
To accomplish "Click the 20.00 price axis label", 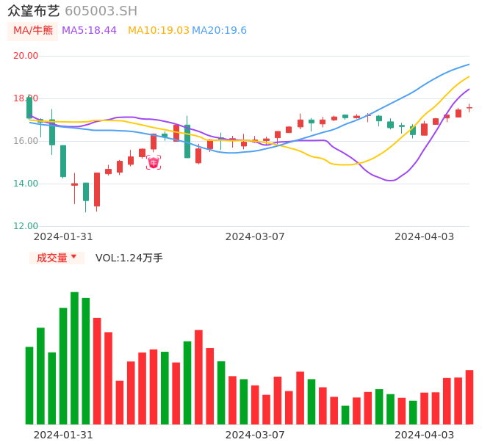I will (26, 56).
